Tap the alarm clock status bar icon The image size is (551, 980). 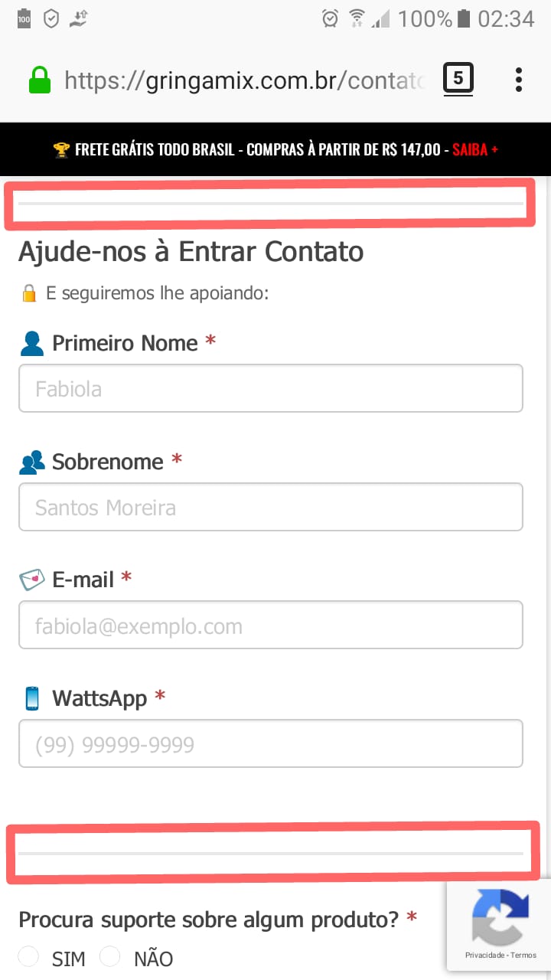(x=331, y=18)
